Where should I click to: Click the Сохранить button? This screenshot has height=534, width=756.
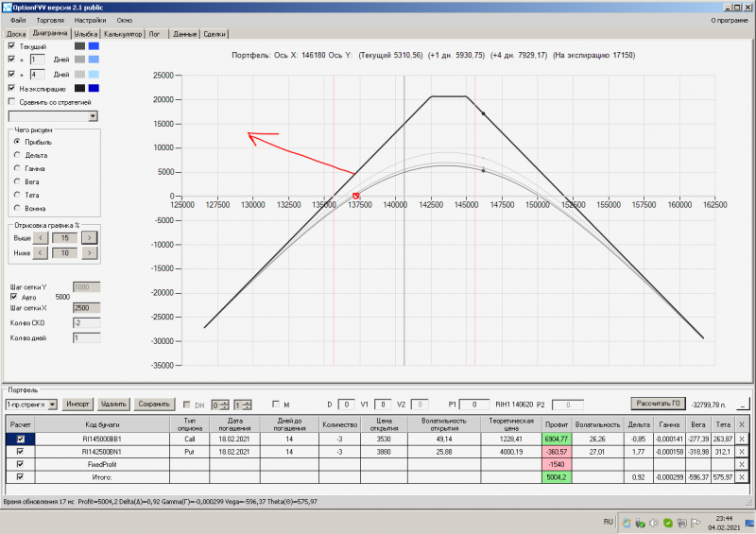click(154, 404)
